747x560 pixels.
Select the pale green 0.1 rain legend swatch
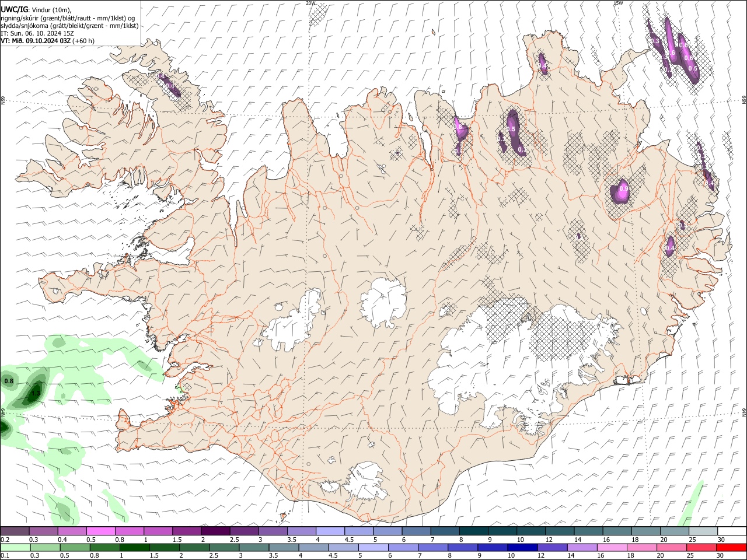tap(15, 547)
